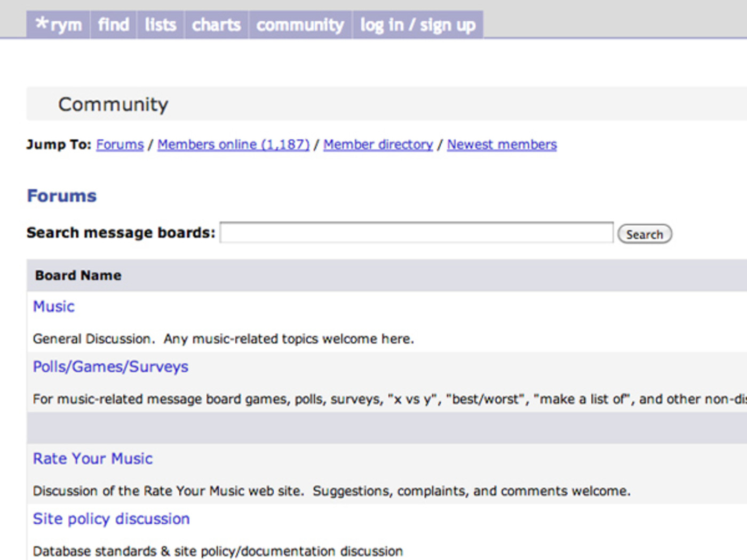The image size is (747, 560).
Task: Click the *rym logo icon
Action: (59, 24)
